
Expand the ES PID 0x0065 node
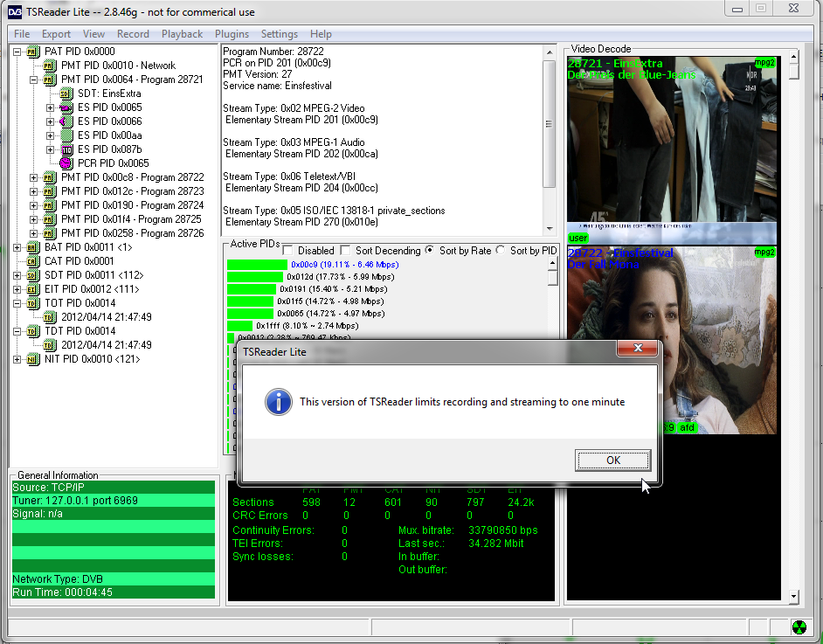51,107
